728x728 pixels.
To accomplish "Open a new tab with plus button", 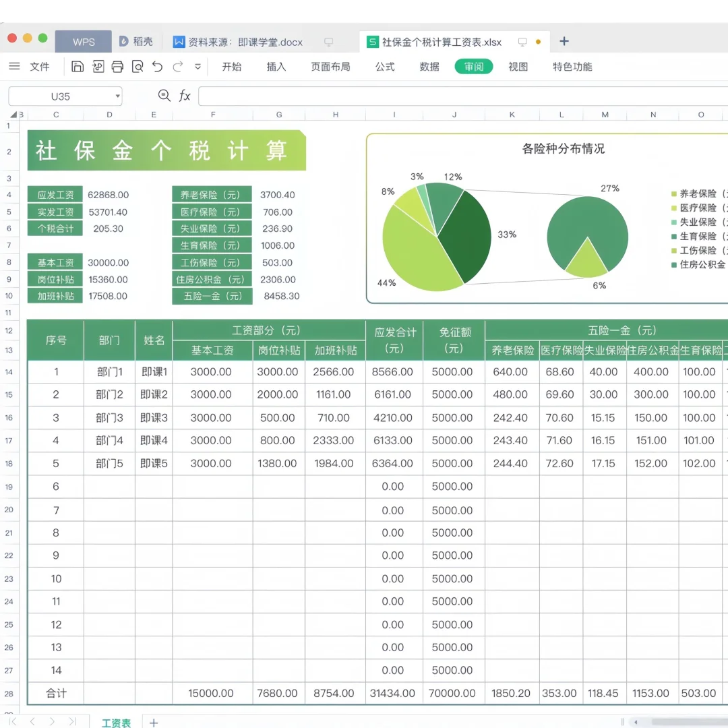I will click(x=564, y=41).
